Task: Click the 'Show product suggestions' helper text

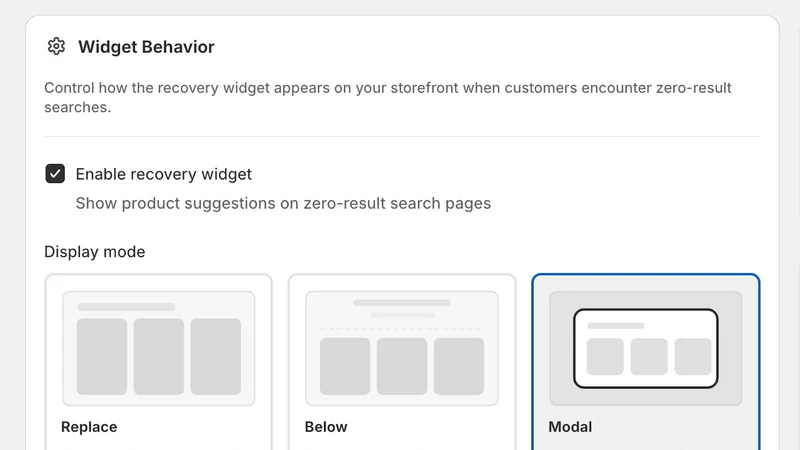Action: pos(283,203)
